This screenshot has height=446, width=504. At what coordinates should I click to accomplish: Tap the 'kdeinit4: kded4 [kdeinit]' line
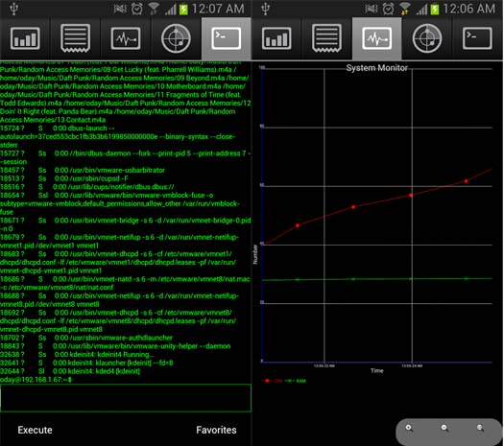pos(70,371)
